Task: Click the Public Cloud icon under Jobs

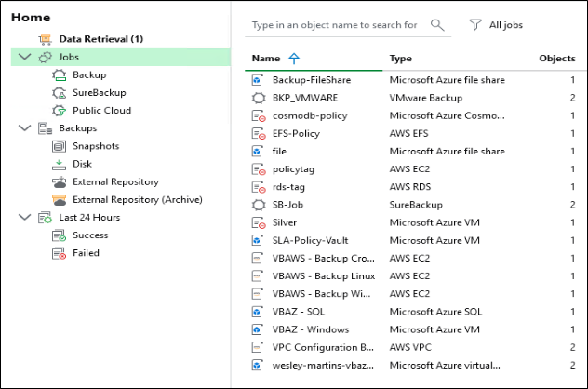Action: (60, 110)
